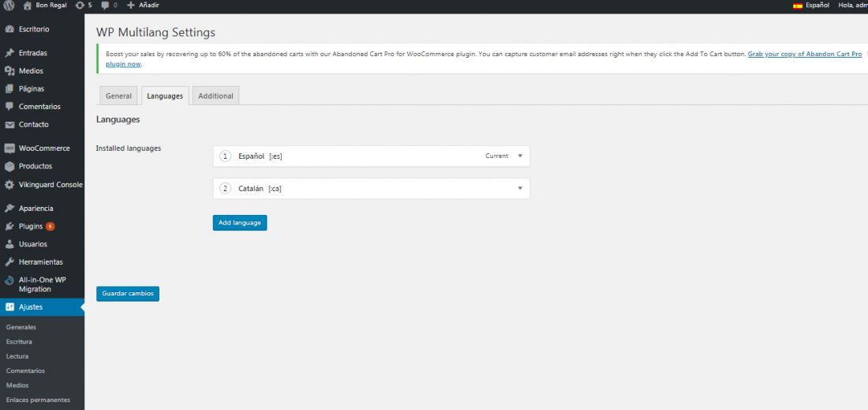
Task: Open the comments bubble icon in the admin bar
Action: (105, 6)
